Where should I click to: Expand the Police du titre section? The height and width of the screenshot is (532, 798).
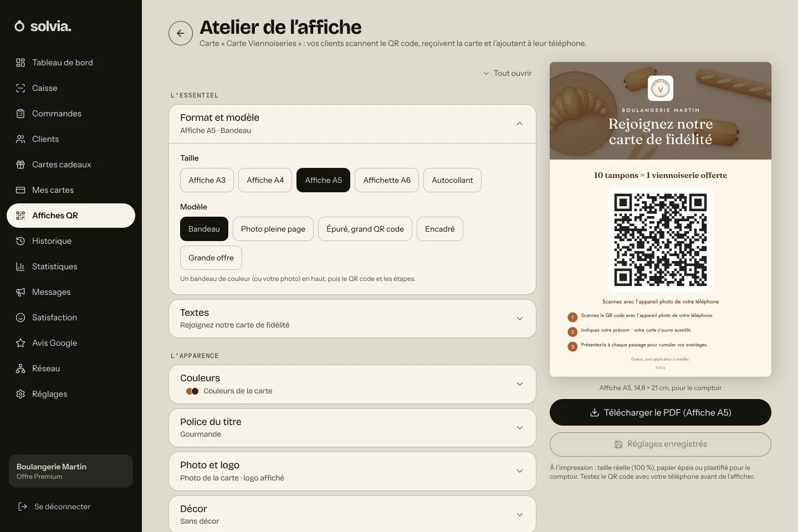click(352, 428)
